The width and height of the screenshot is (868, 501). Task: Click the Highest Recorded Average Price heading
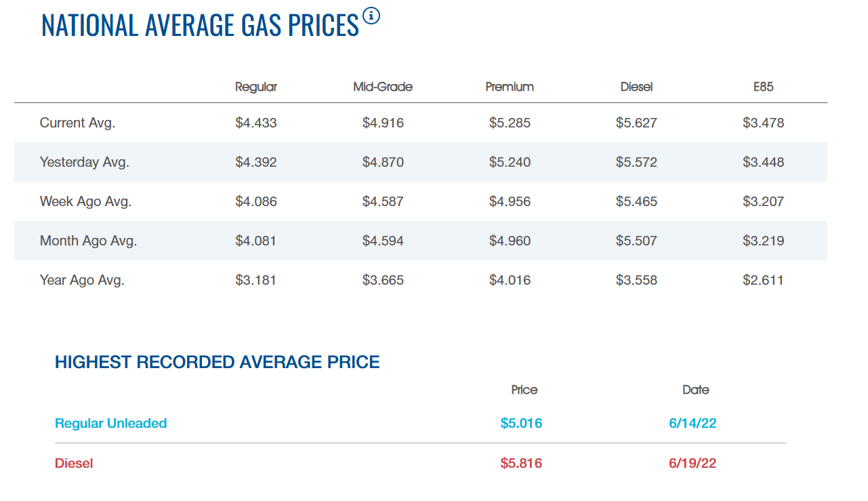point(218,362)
